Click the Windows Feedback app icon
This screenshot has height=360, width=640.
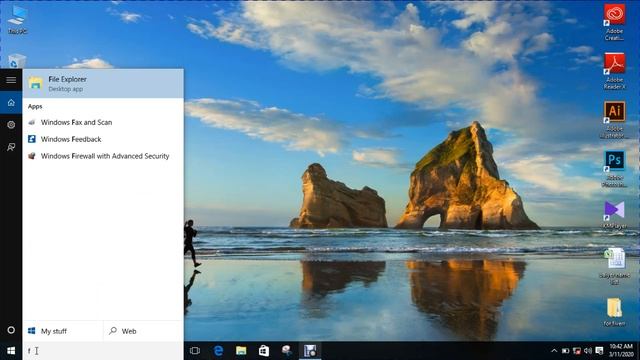(32, 139)
